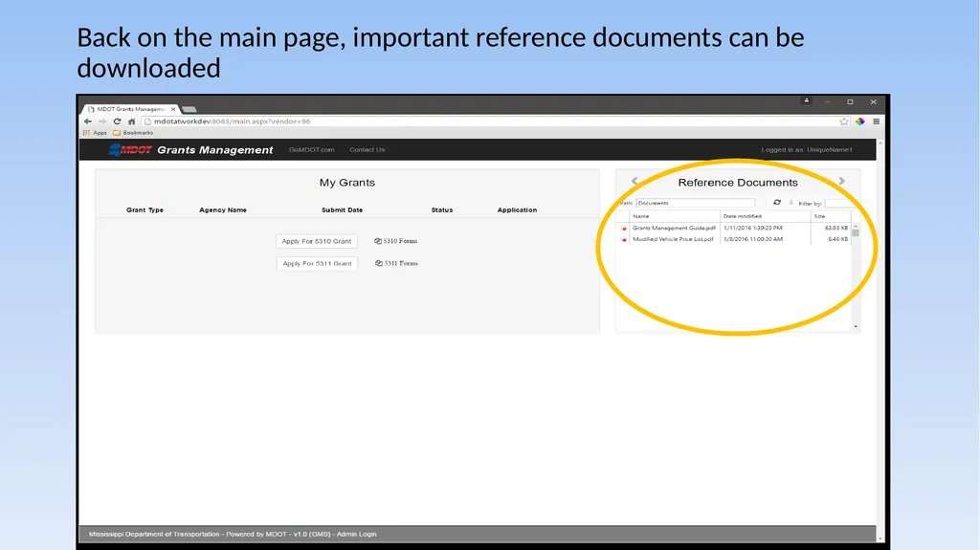The image size is (980, 550).
Task: Minimize the browser window
Action: (827, 102)
